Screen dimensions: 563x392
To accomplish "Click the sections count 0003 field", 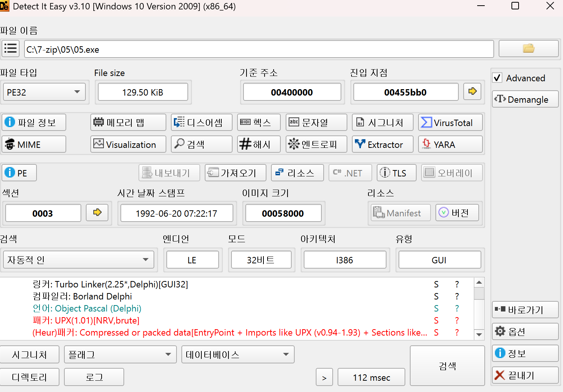I will pos(43,213).
